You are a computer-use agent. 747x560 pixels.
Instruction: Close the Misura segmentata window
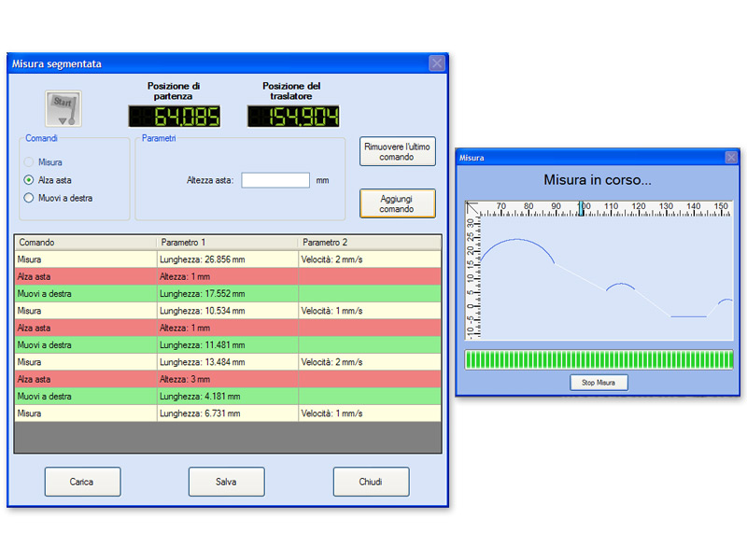(436, 63)
